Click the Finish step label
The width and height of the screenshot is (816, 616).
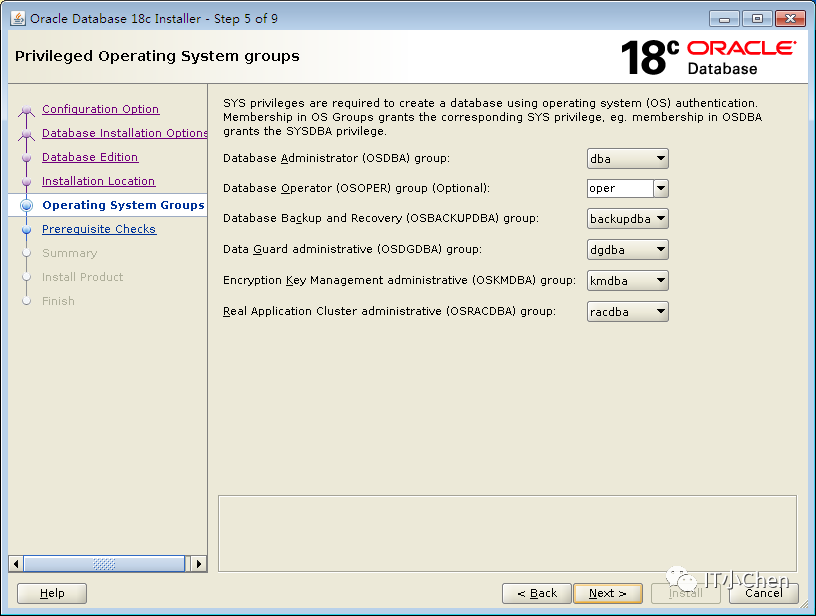pos(58,301)
